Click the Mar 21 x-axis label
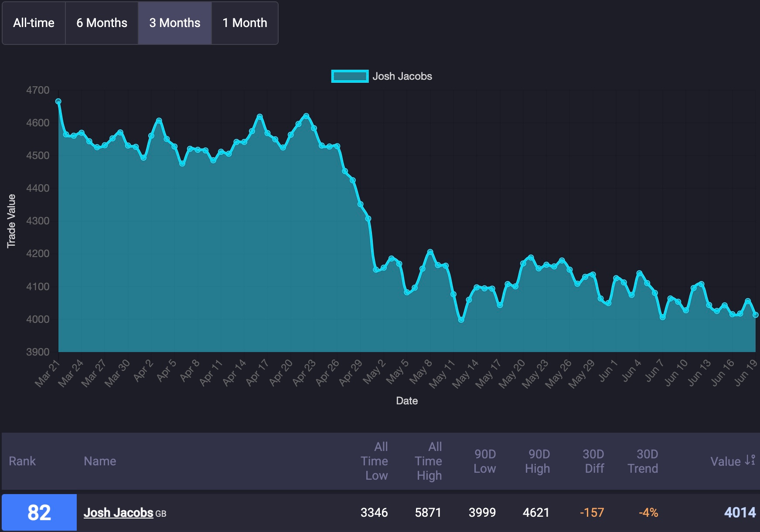The image size is (760, 532). point(47,373)
